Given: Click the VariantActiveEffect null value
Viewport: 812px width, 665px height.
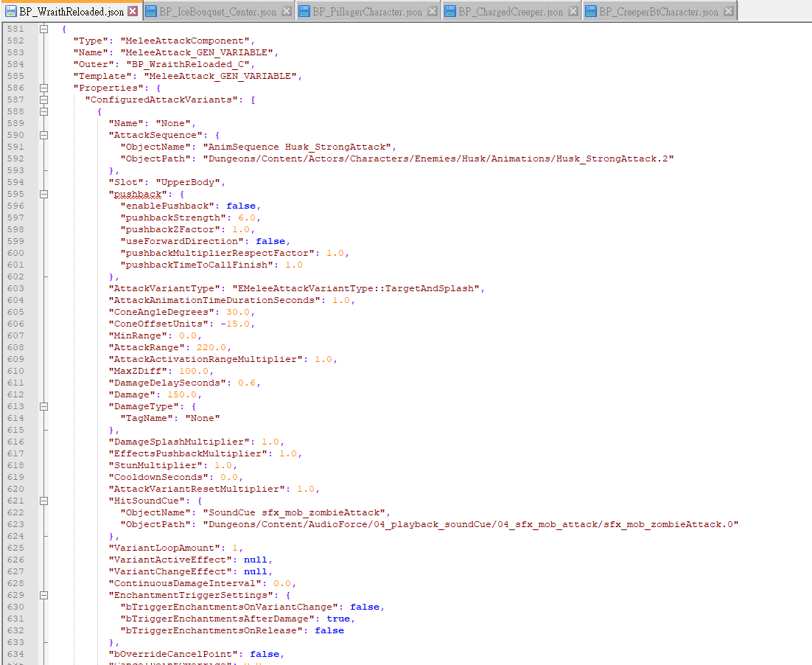Looking at the screenshot, I should pyautogui.click(x=255, y=560).
